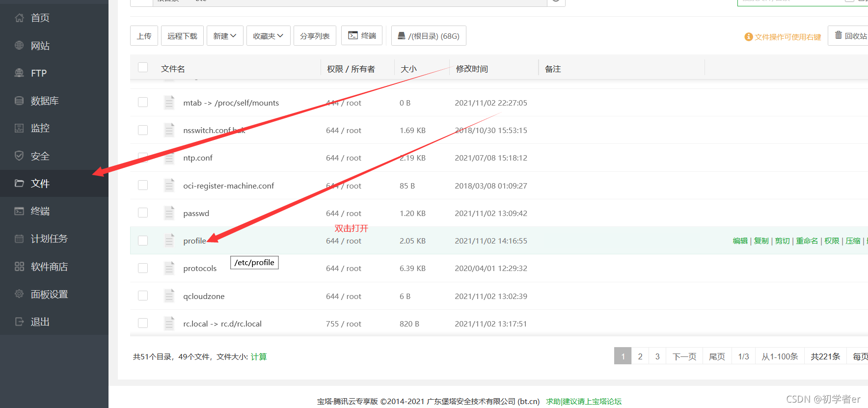
Task: Click the /(根目录) (68G) disk button
Action: tap(429, 36)
